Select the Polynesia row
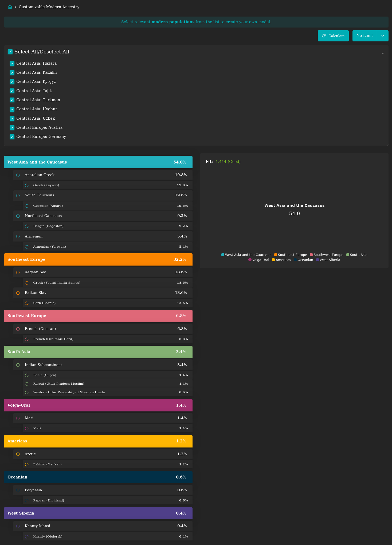The width and height of the screenshot is (392, 545). pos(103,490)
